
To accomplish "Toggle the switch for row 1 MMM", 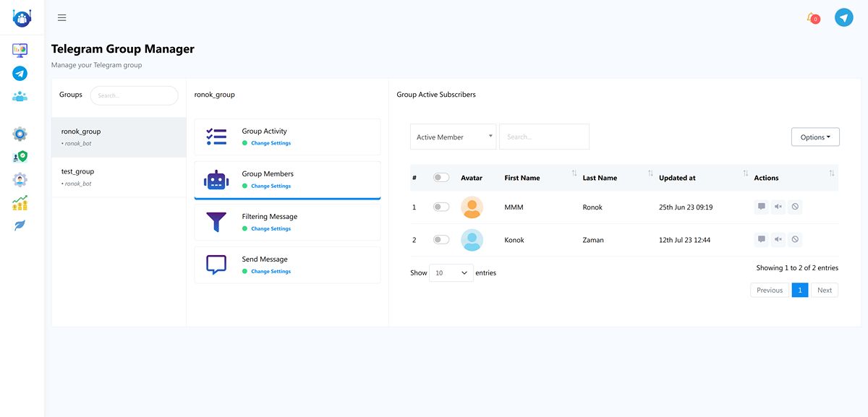I will pyautogui.click(x=441, y=207).
